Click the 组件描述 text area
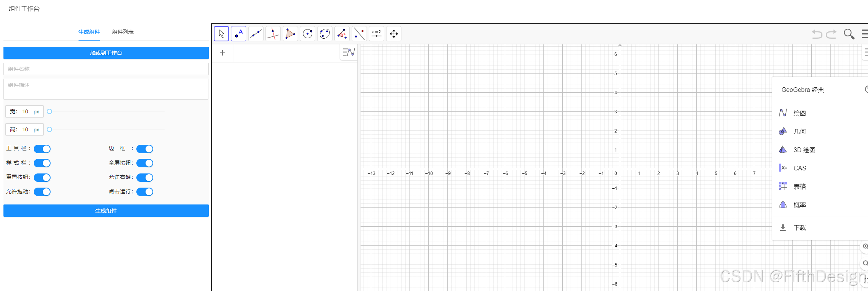This screenshot has width=868, height=291. 106,89
